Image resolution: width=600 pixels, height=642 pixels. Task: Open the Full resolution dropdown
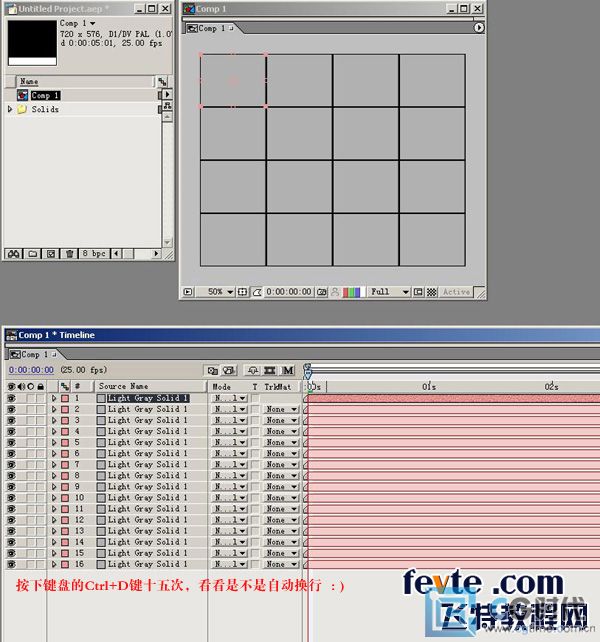pos(390,292)
